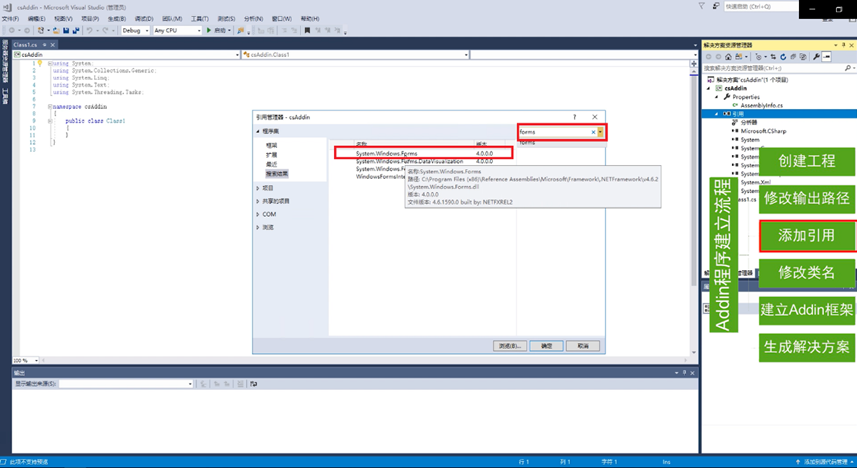Open the csAddin project scope dropdown

coord(237,55)
